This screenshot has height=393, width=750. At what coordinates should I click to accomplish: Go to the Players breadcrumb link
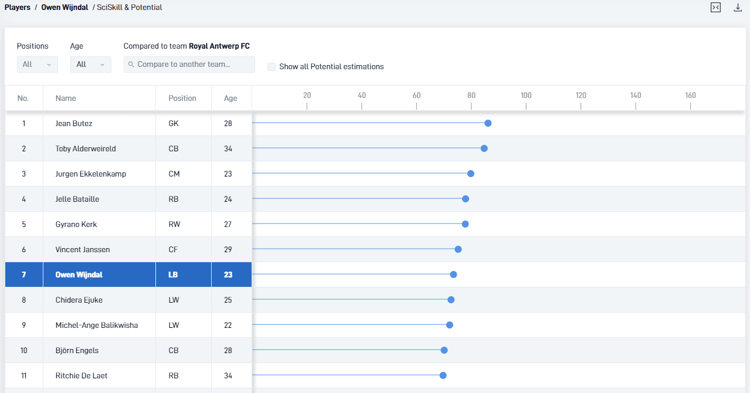tap(17, 7)
